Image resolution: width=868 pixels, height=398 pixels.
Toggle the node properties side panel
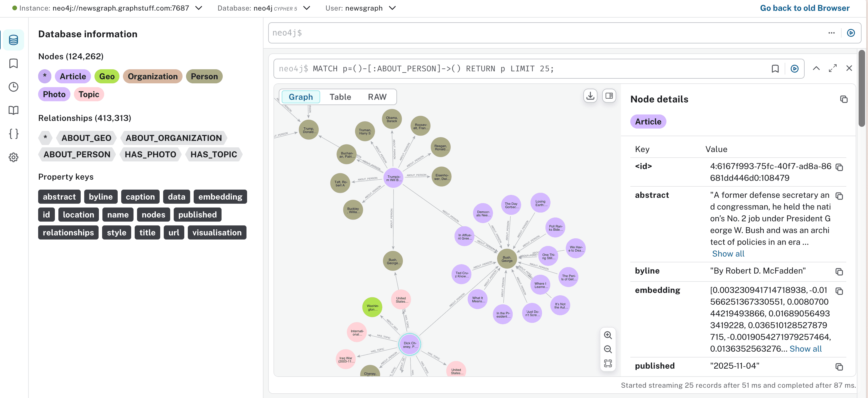(x=609, y=96)
